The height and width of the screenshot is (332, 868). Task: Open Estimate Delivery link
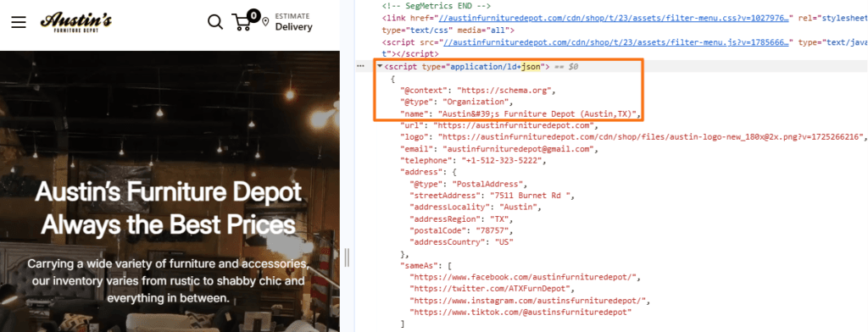tap(293, 21)
